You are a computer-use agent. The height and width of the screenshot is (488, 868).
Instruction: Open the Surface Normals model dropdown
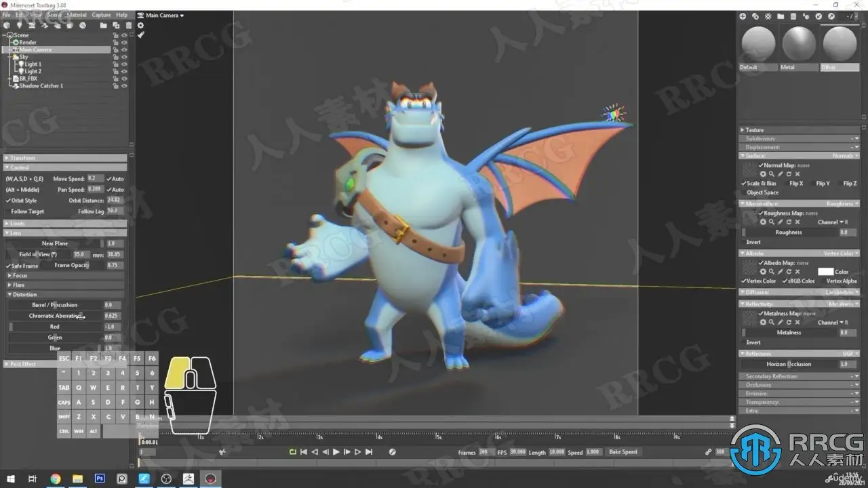click(846, 156)
